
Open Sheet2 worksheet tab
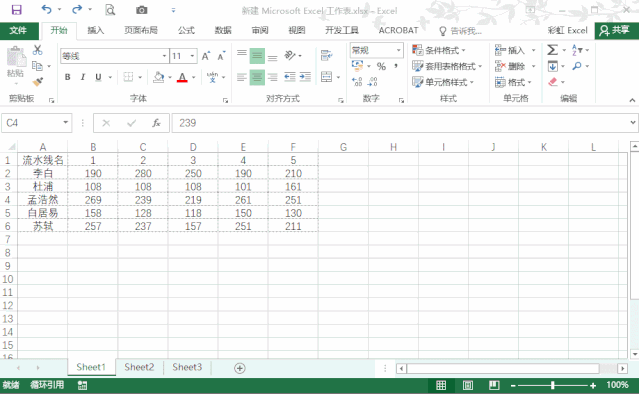point(139,368)
